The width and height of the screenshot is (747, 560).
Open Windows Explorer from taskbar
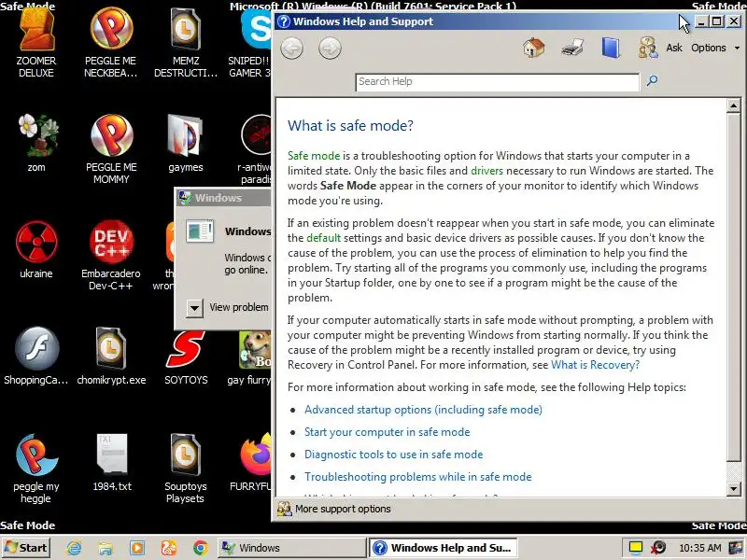(106, 548)
